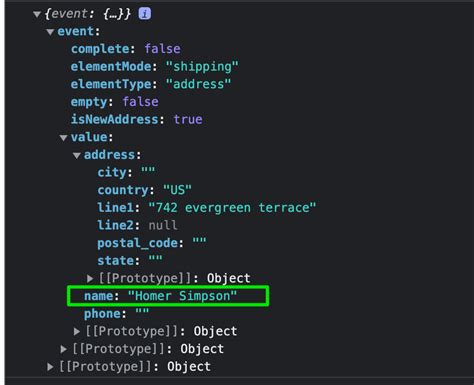Click the elementMode "shipping" value

pos(202,67)
